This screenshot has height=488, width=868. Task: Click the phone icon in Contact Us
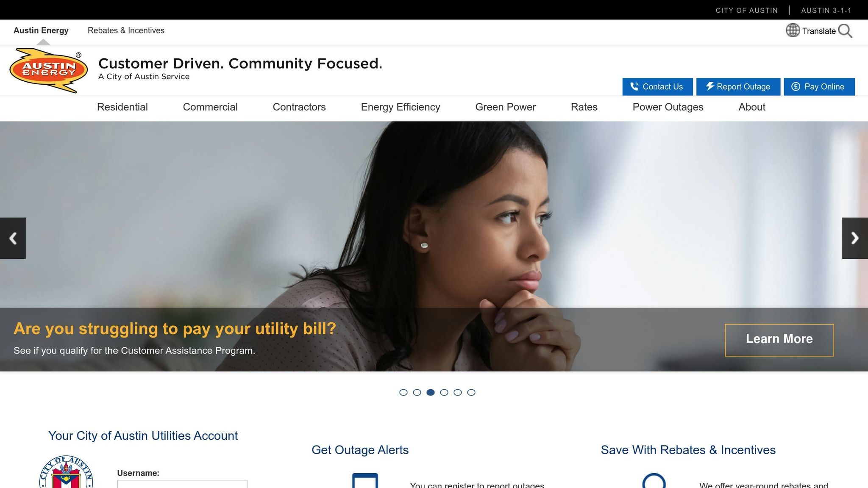(x=634, y=86)
